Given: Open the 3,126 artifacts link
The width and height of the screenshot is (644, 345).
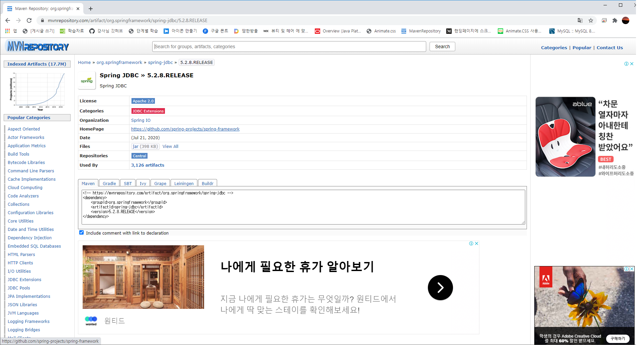Looking at the screenshot, I should click(x=148, y=165).
